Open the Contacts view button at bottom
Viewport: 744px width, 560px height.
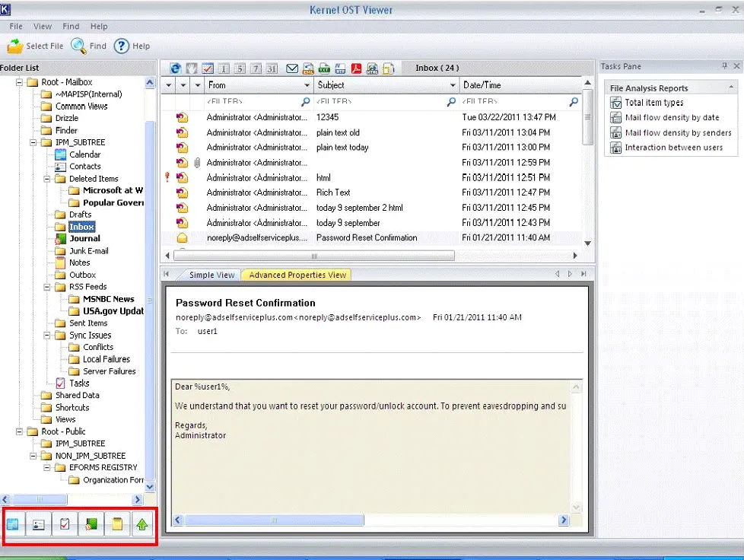tap(39, 524)
